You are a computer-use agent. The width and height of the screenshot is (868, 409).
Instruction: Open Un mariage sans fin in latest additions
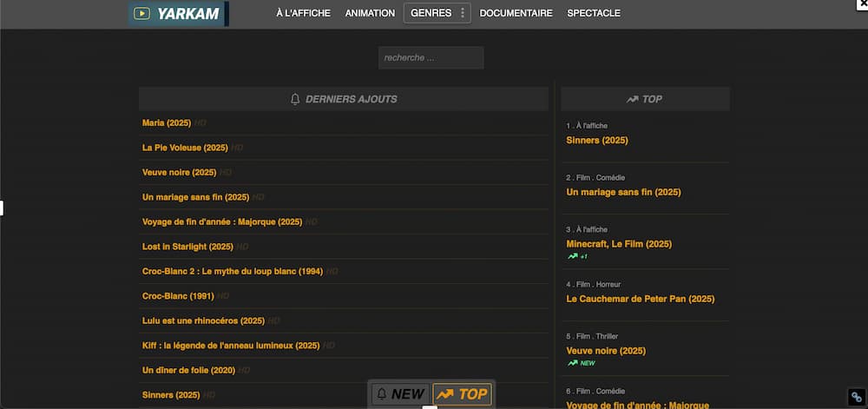coord(196,197)
